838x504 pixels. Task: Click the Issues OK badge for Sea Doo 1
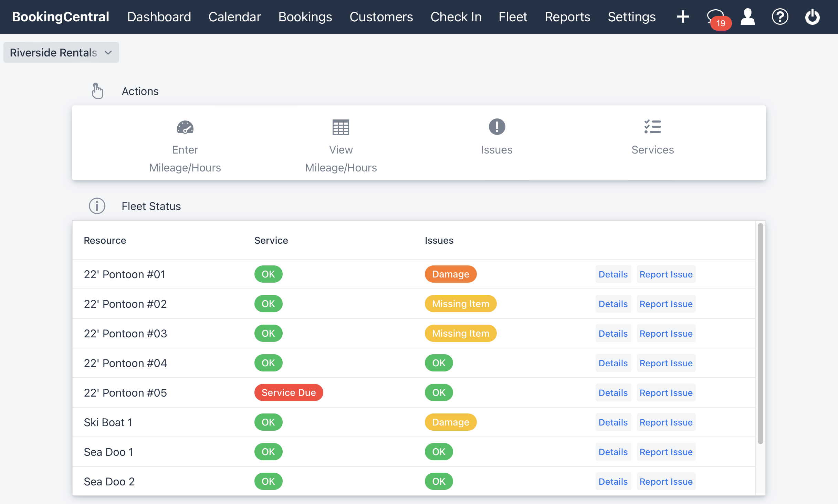(439, 452)
